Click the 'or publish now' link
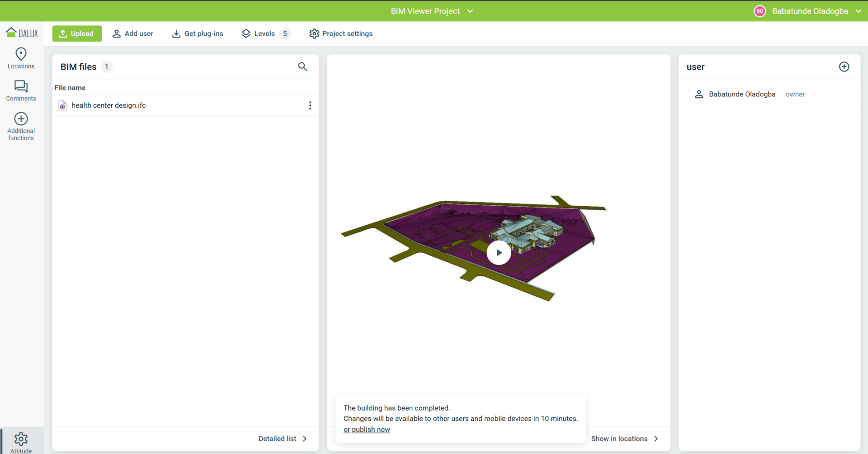This screenshot has height=454, width=868. click(367, 430)
